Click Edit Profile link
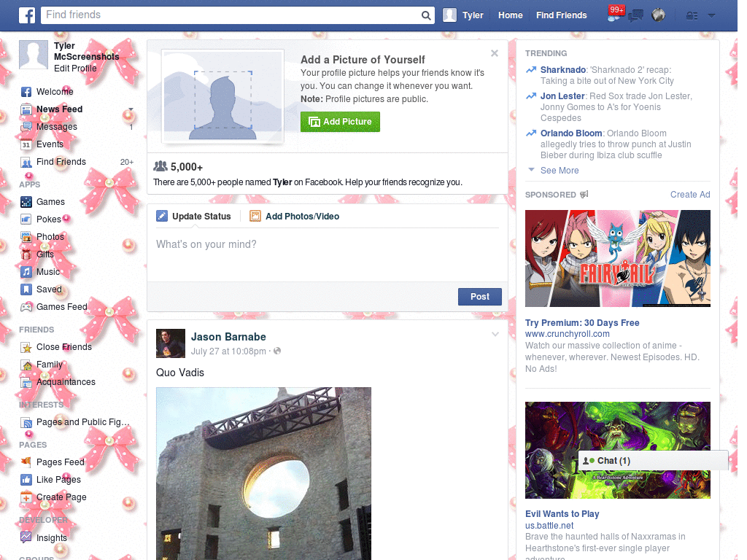 tap(75, 69)
